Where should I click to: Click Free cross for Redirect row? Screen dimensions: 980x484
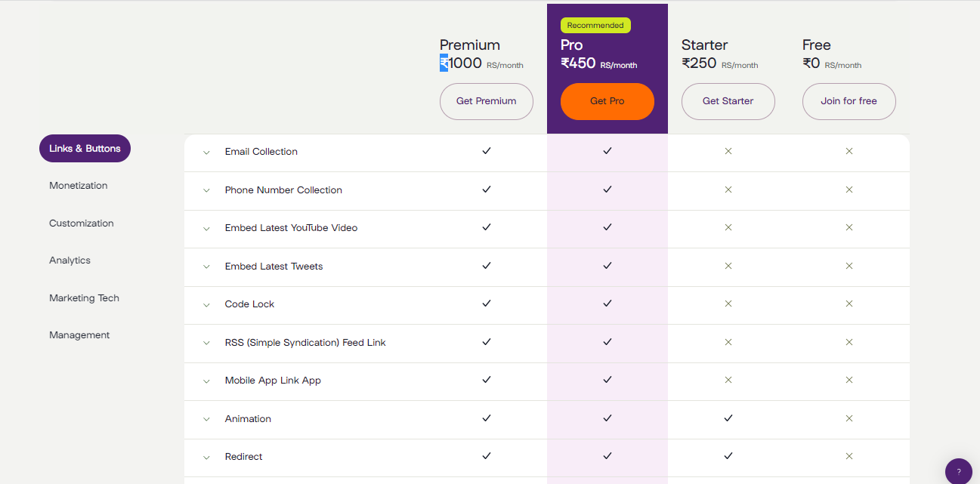tap(849, 456)
